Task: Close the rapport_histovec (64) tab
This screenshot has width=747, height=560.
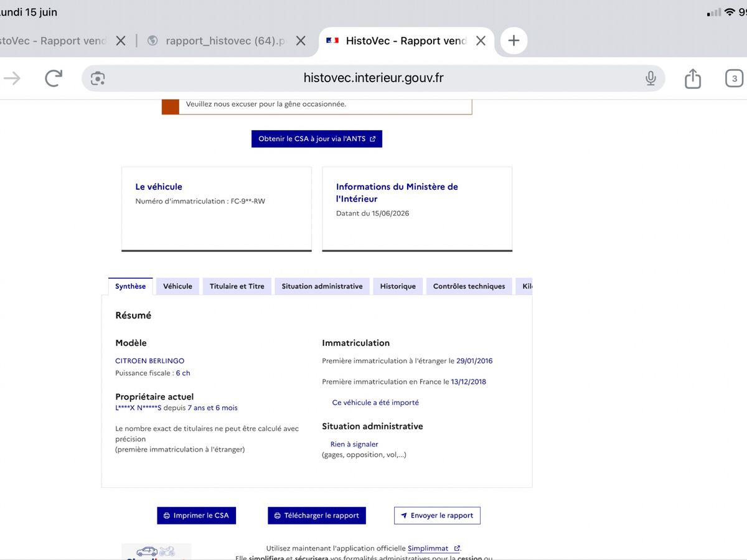Action: coord(301,41)
